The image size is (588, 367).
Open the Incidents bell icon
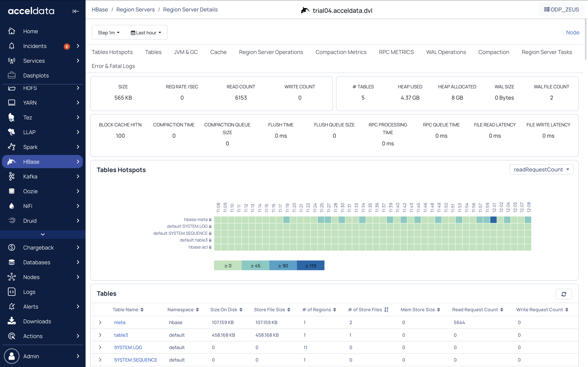pyautogui.click(x=11, y=46)
